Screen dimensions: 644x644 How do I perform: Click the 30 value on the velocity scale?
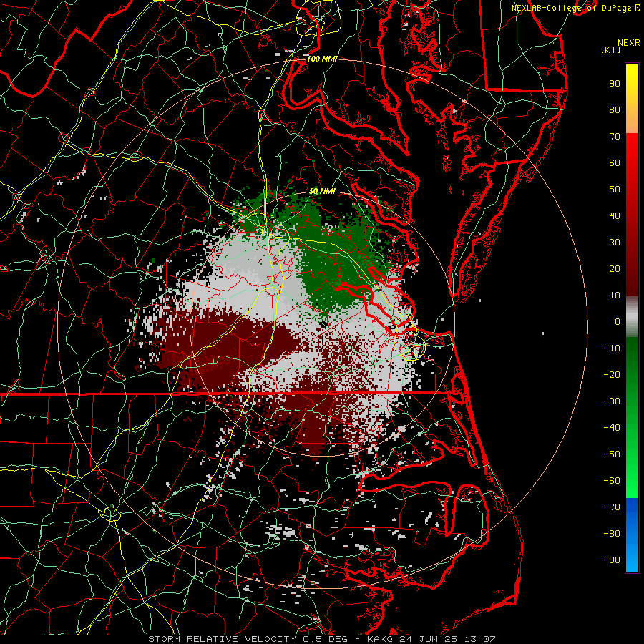tap(615, 243)
